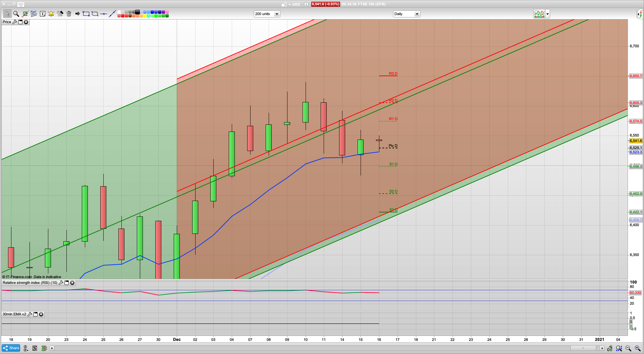
Task: Toggle maximize on 30min EMA v2 panel
Action: pos(35,314)
